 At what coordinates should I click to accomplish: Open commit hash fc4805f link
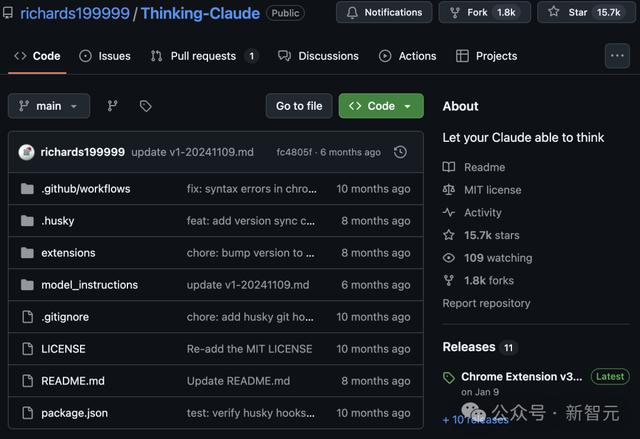pos(294,152)
